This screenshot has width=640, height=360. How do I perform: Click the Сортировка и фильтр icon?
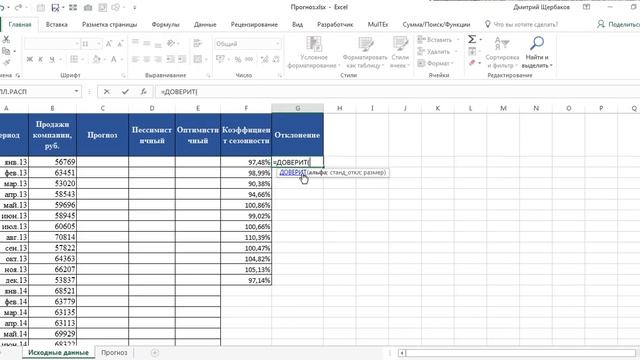tap(502, 43)
